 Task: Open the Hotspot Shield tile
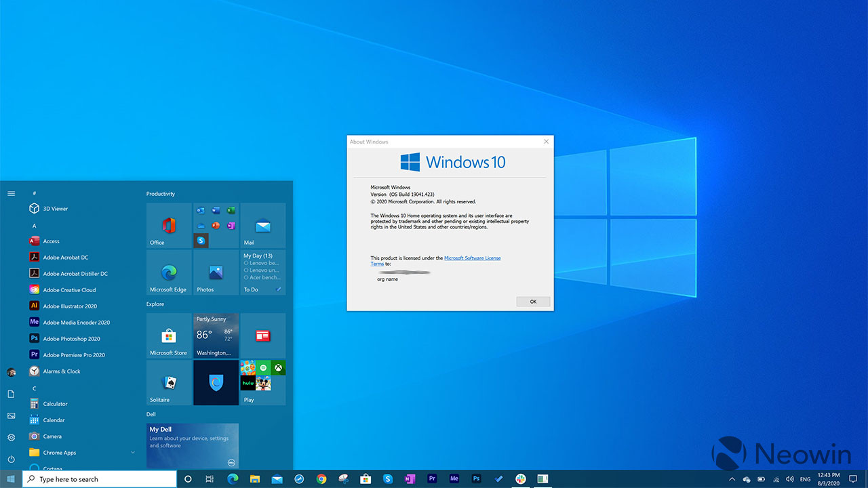pos(216,382)
